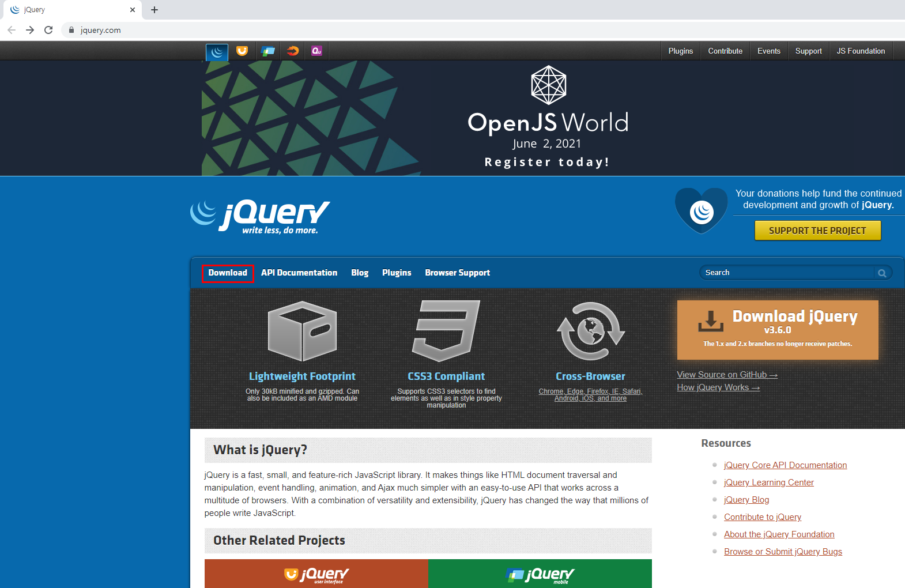The width and height of the screenshot is (905, 588).
Task: Open jQuery Blog resource link
Action: pos(746,500)
